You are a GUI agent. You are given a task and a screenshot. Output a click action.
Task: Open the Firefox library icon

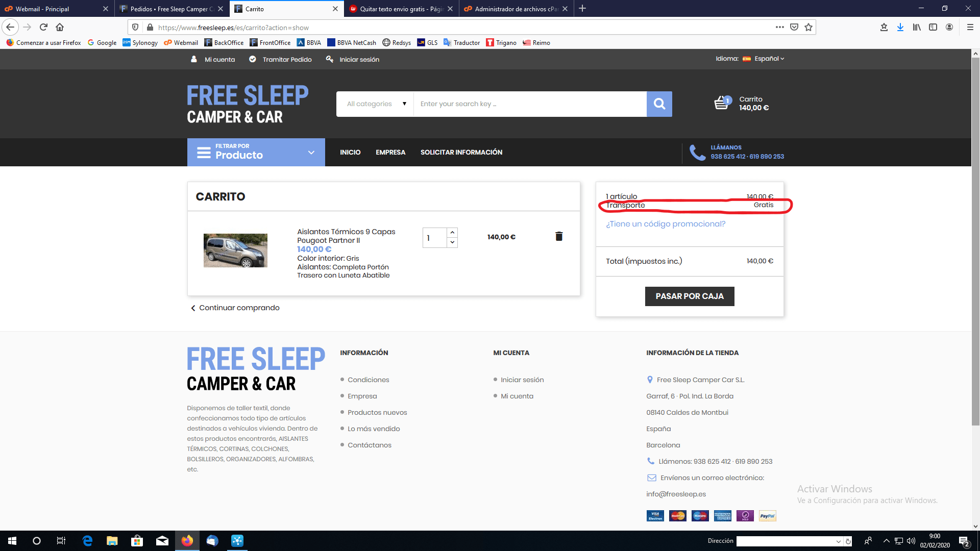917,27
